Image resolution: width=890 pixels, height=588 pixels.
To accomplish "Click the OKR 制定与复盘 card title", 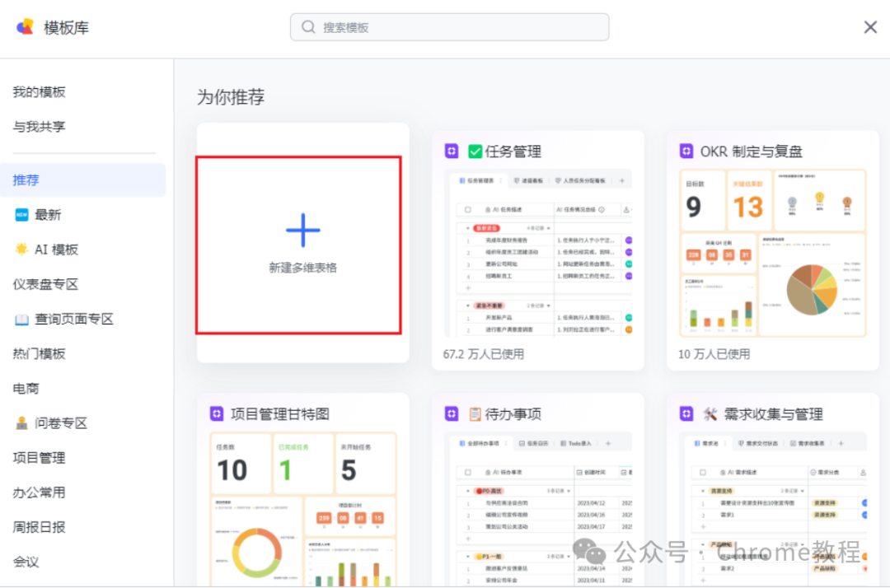I will [752, 152].
